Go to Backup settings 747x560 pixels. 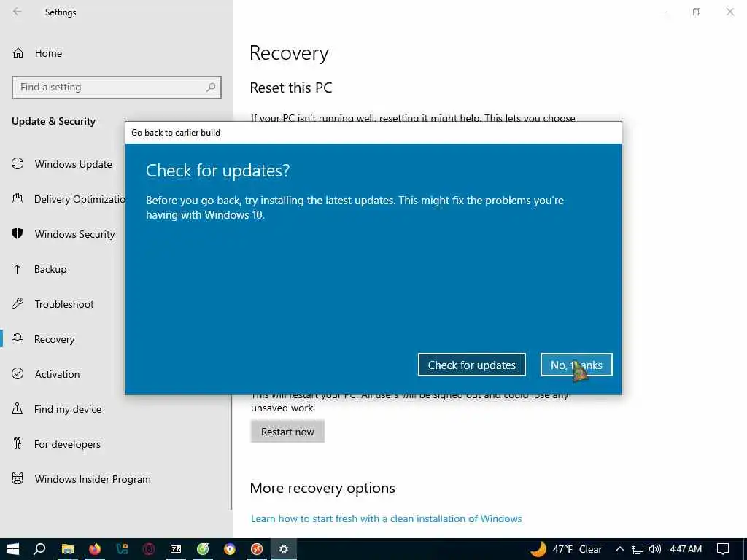pyautogui.click(x=50, y=269)
